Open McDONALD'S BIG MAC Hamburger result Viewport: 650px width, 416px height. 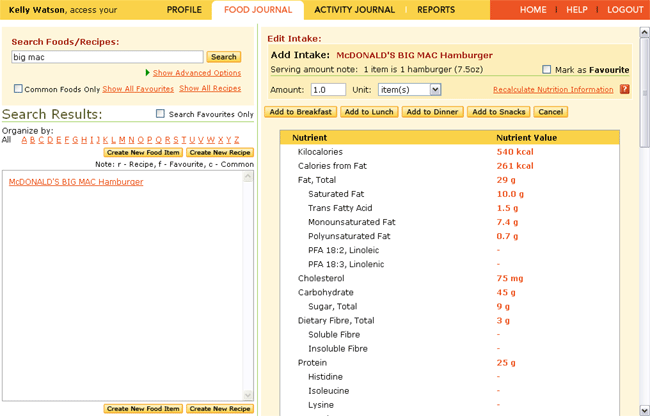coord(76,182)
